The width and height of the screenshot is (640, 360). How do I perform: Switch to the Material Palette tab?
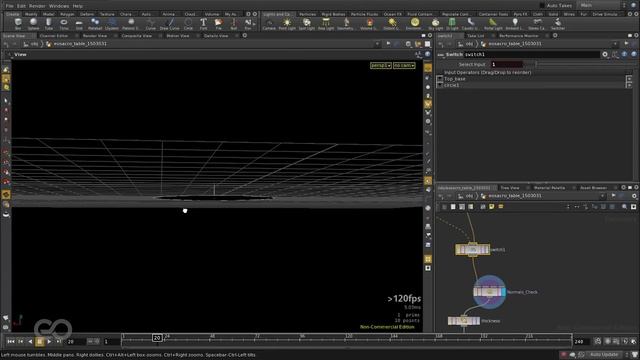pos(549,188)
